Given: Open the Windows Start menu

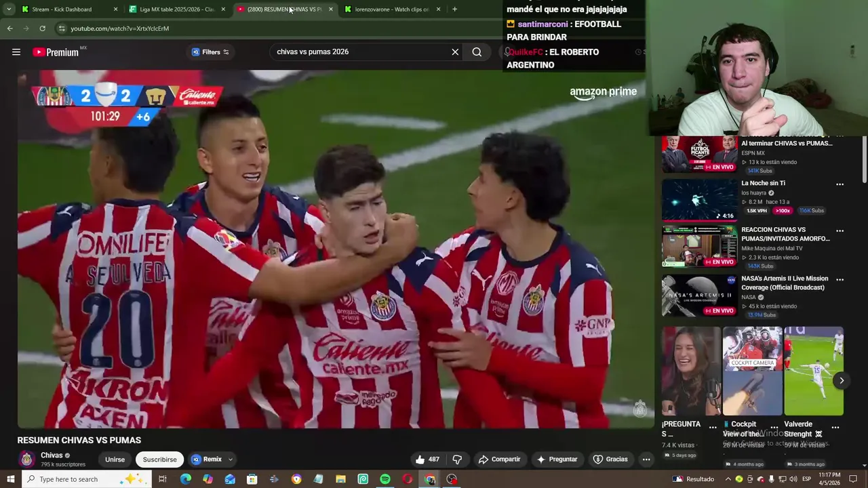Looking at the screenshot, I should (x=11, y=479).
